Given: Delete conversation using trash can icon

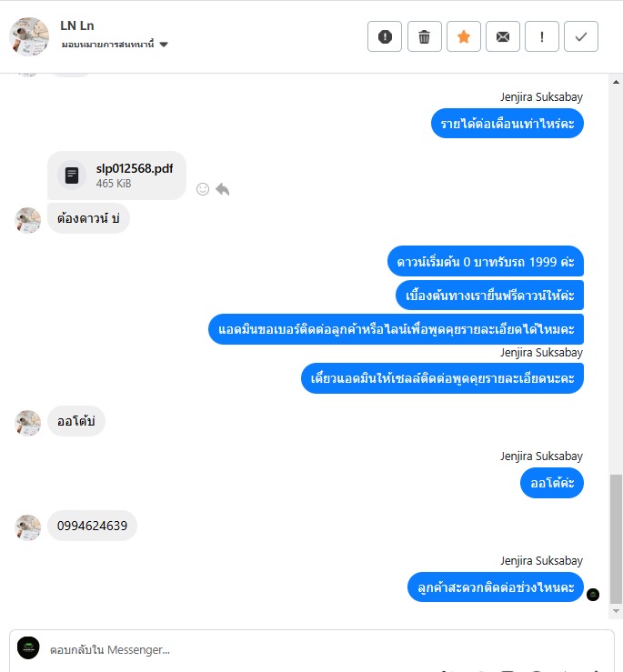Looking at the screenshot, I should (x=424, y=36).
